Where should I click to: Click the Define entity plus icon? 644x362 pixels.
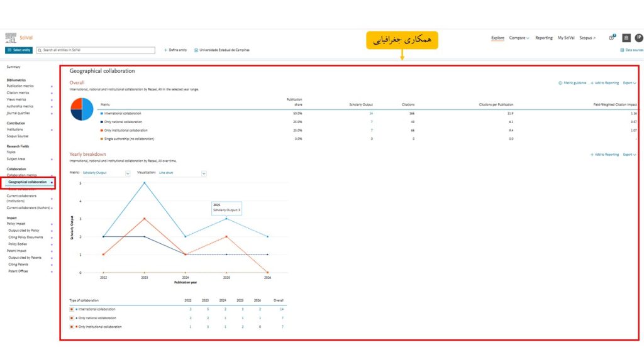165,50
